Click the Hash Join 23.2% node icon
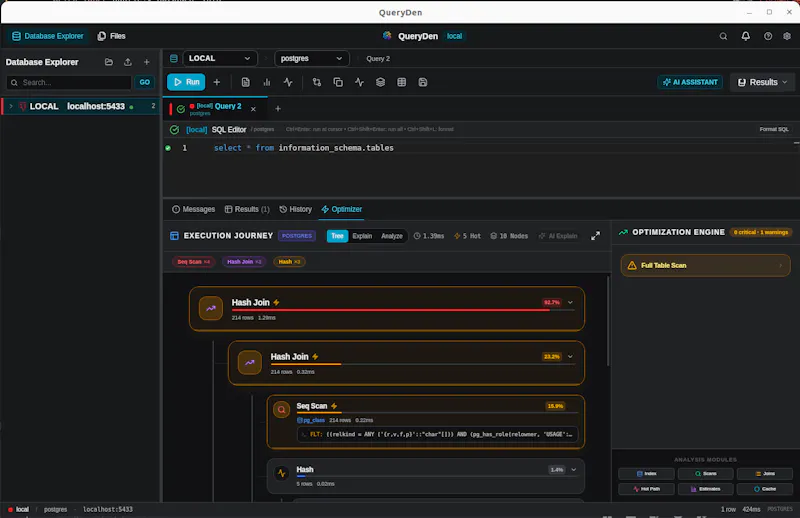Image resolution: width=800 pixels, height=518 pixels. (249, 362)
